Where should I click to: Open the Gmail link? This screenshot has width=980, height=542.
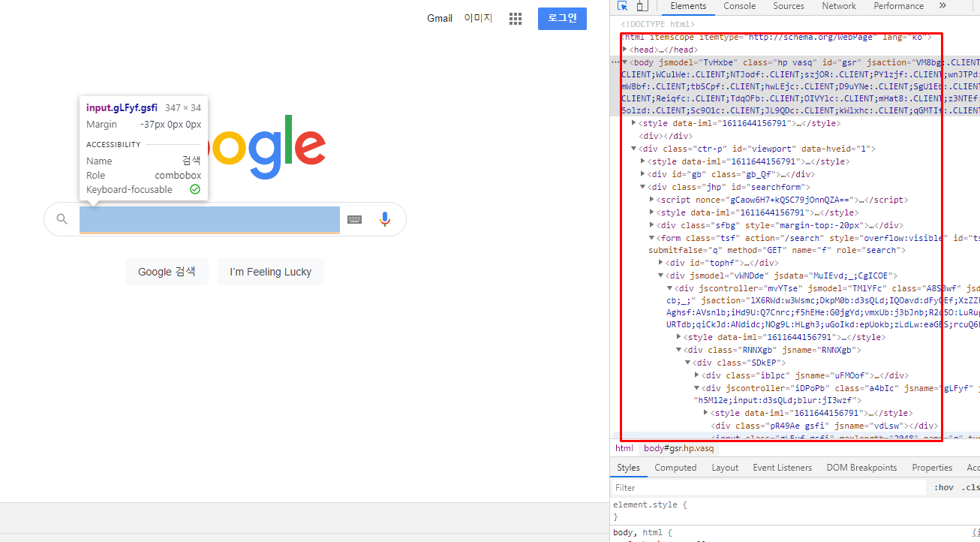click(x=440, y=18)
